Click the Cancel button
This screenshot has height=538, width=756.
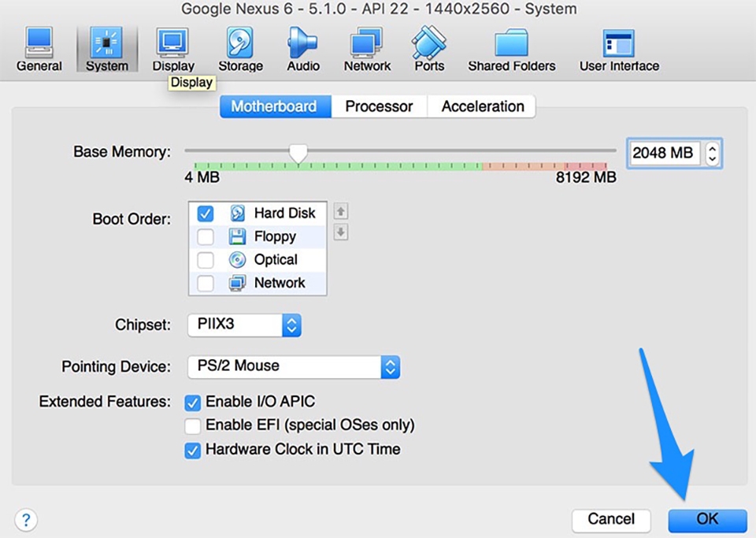pyautogui.click(x=611, y=520)
